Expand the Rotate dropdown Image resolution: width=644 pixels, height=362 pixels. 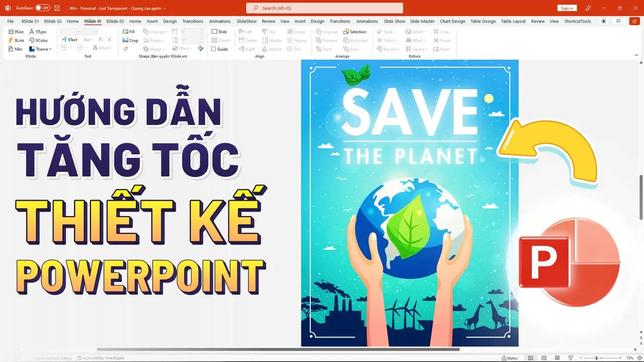[x=153, y=40]
